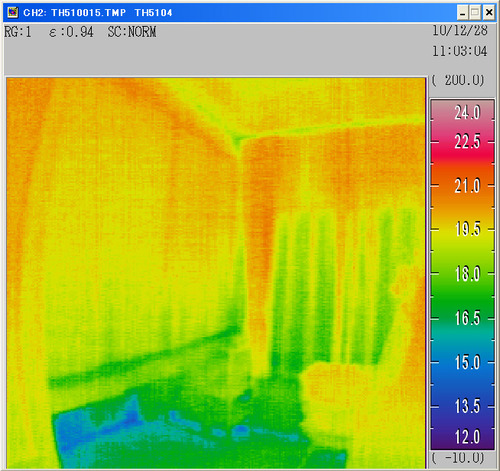Click the maximize window button
This screenshot has height=471, width=500.
pos(475,13)
